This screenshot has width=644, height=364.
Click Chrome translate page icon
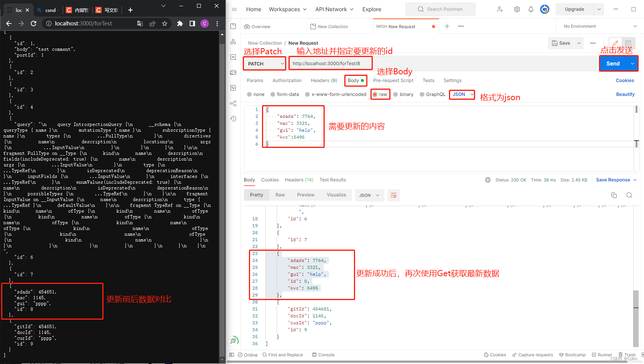140,23
